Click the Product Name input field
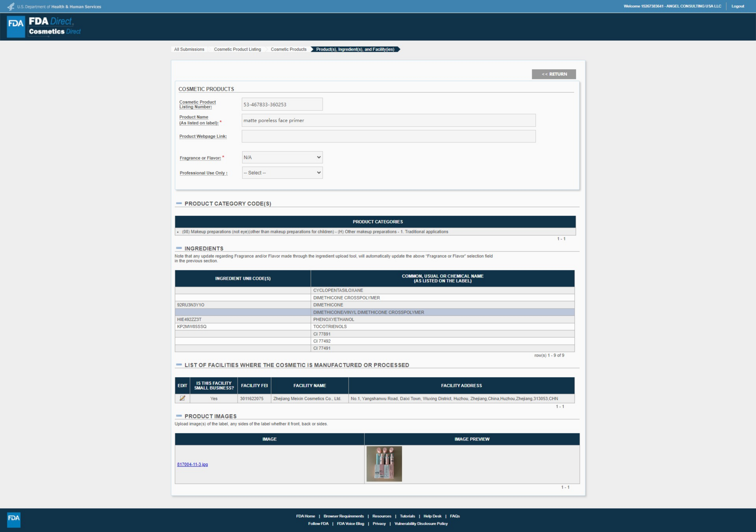 pos(388,120)
